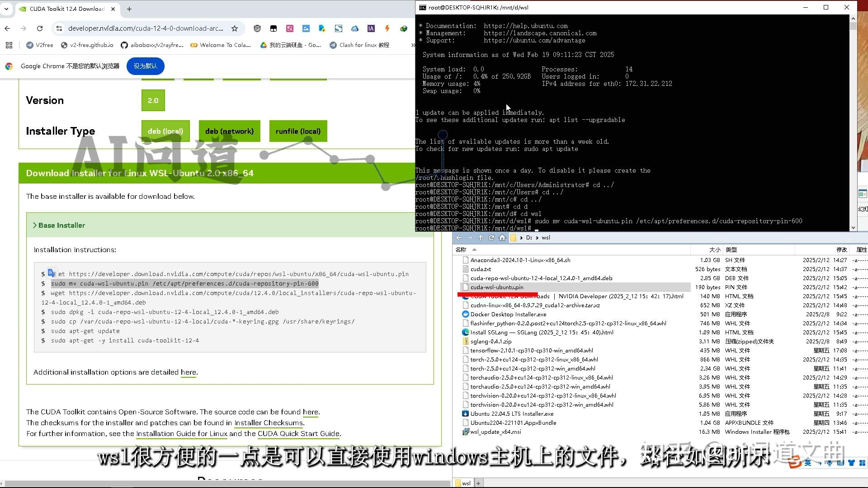Open a new Chrome tab
This screenshot has height=488, width=868.
point(129,9)
